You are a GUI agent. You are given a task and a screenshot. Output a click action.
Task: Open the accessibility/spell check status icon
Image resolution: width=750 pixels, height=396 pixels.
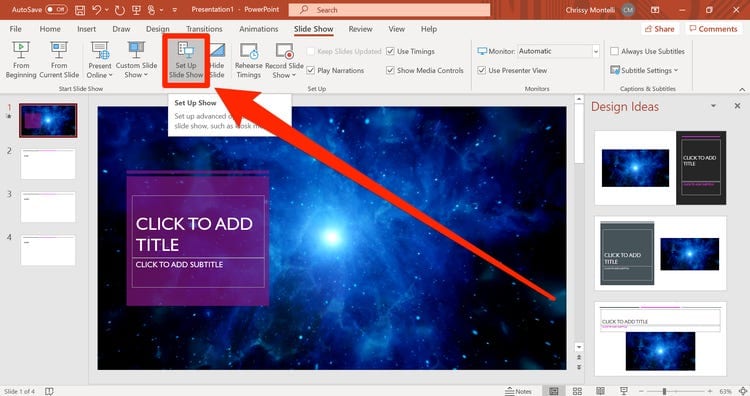pos(49,391)
